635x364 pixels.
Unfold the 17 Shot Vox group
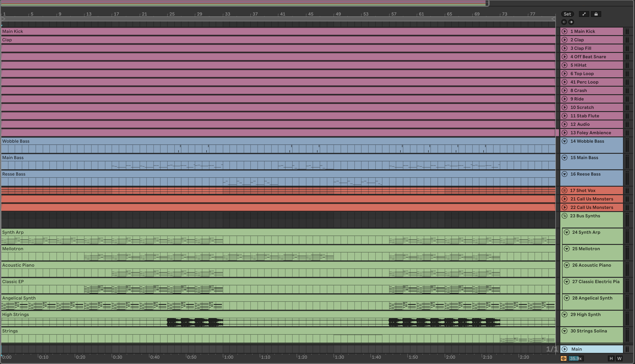tap(565, 190)
